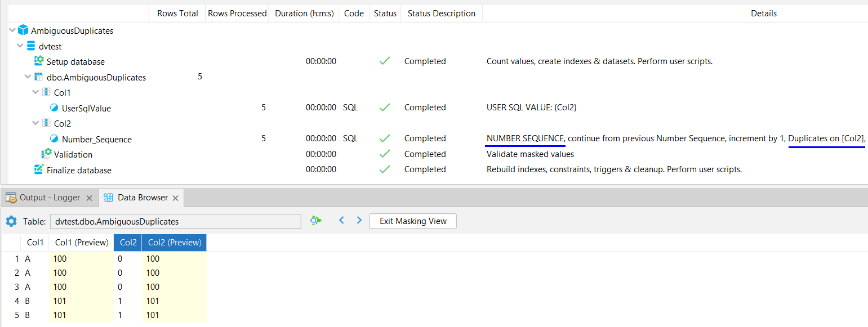The height and width of the screenshot is (327, 868).
Task: Click the Number_Sequence rule icon
Action: click(54, 139)
